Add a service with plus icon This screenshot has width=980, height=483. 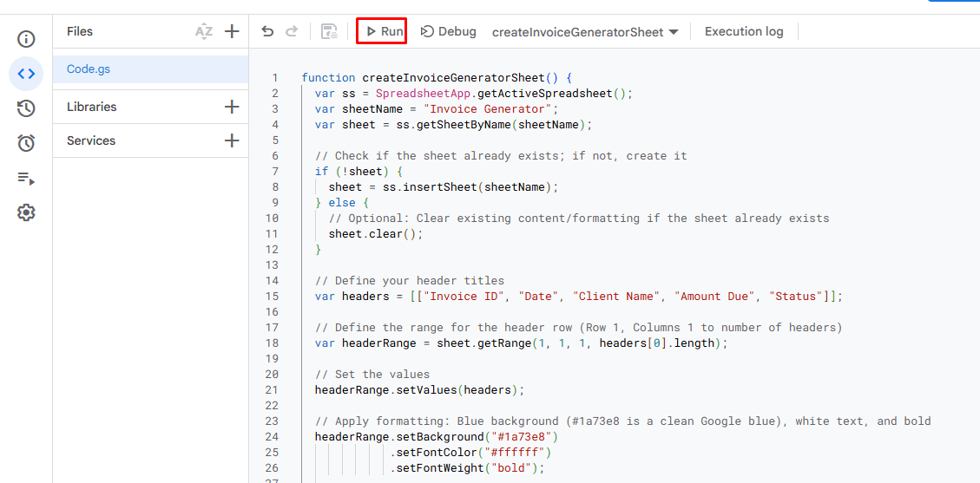[232, 140]
